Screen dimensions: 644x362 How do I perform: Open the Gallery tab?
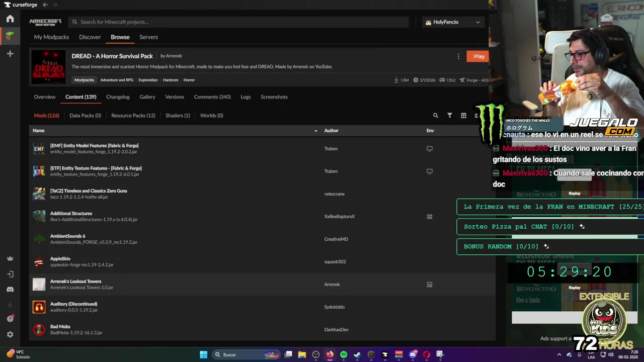pyautogui.click(x=147, y=97)
